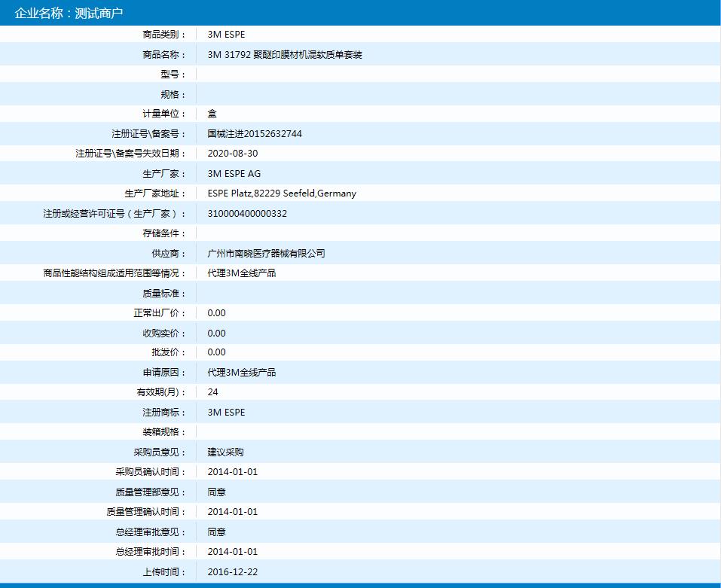
Task: Click the 收购实价 value 0.00
Action: [x=216, y=333]
